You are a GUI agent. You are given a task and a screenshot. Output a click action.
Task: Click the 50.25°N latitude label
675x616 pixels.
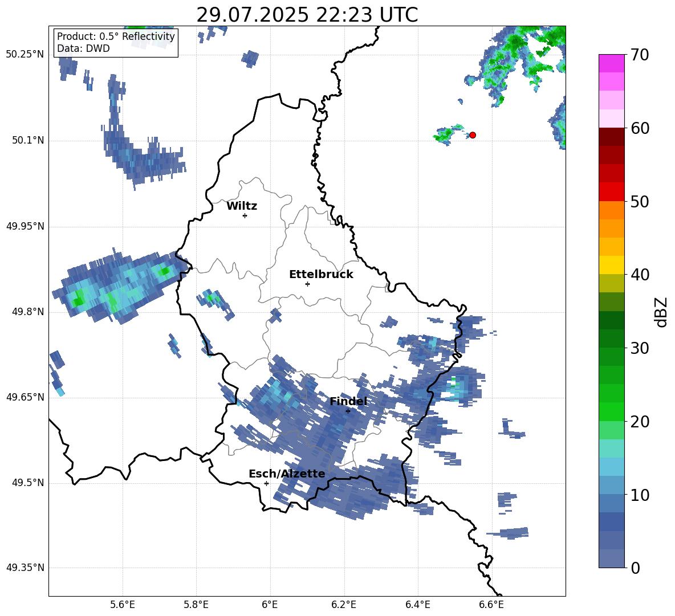[25, 55]
